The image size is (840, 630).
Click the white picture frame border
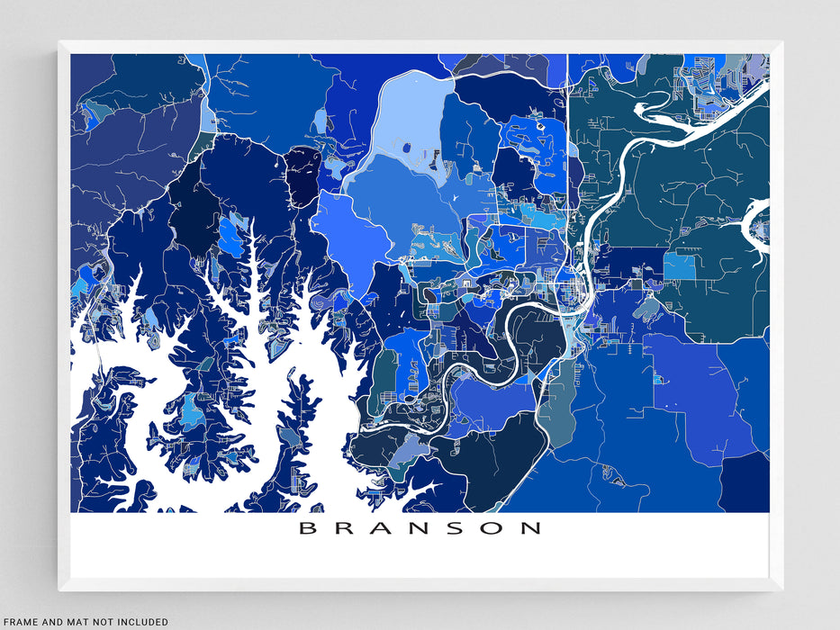(420, 46)
